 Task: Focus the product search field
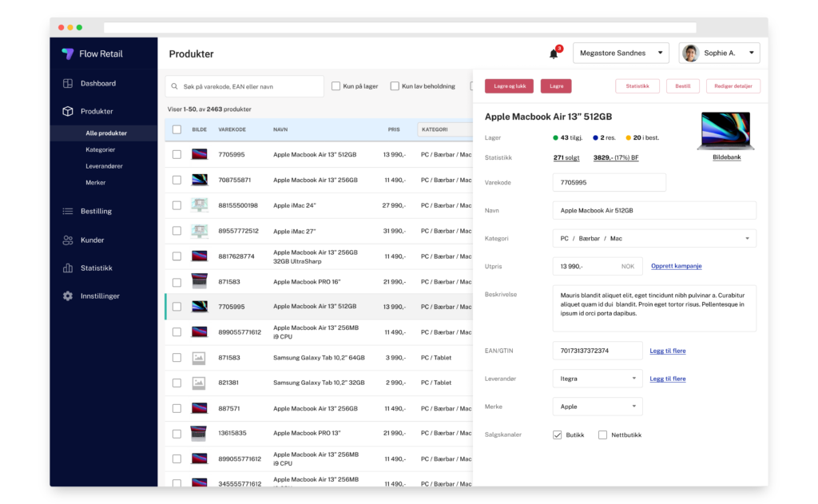click(244, 86)
